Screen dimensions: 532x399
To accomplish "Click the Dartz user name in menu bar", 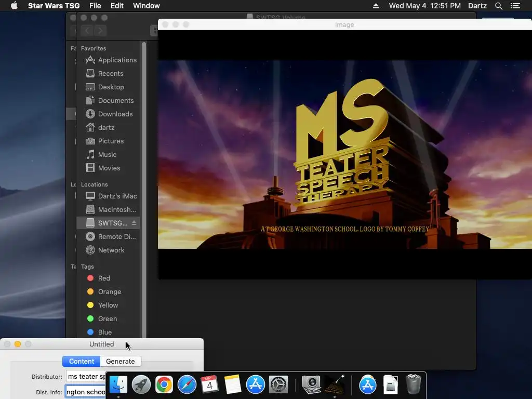I will click(477, 6).
